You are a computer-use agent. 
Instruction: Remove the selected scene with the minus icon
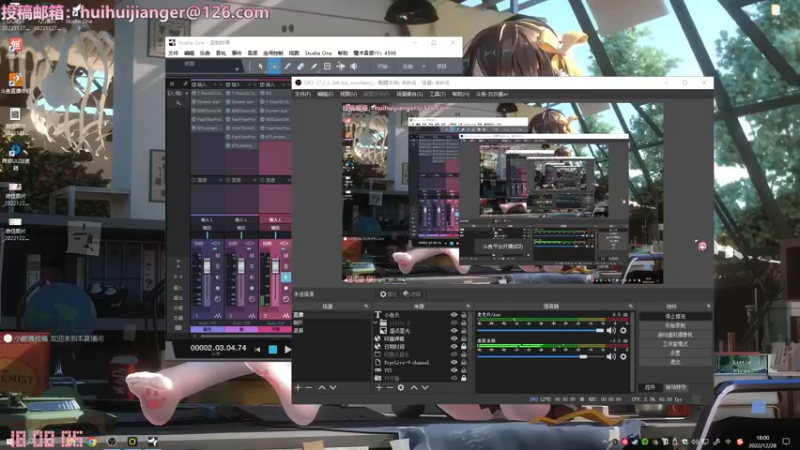click(x=309, y=388)
